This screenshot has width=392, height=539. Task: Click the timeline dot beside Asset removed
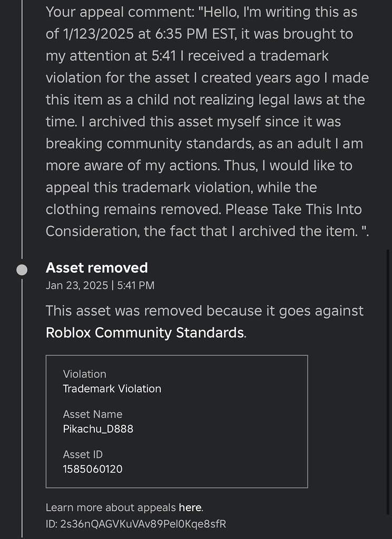click(x=22, y=269)
